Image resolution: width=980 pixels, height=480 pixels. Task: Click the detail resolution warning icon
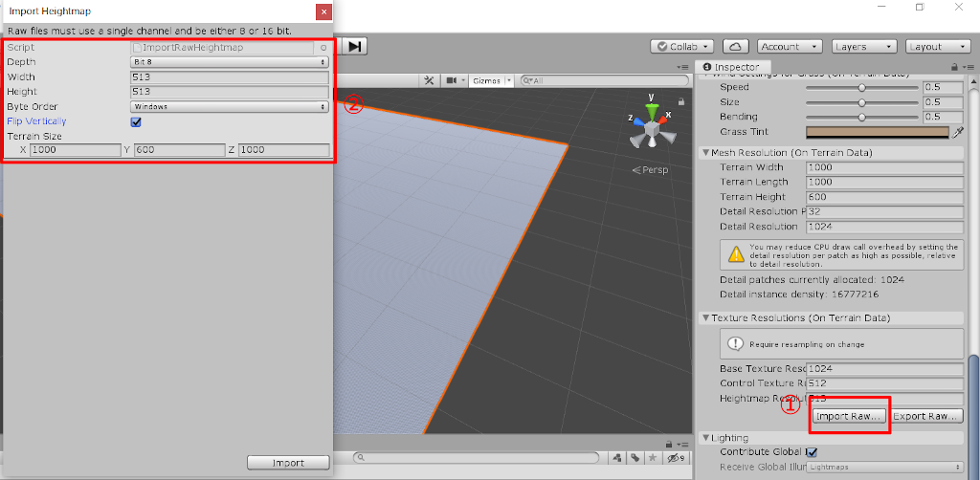point(736,254)
